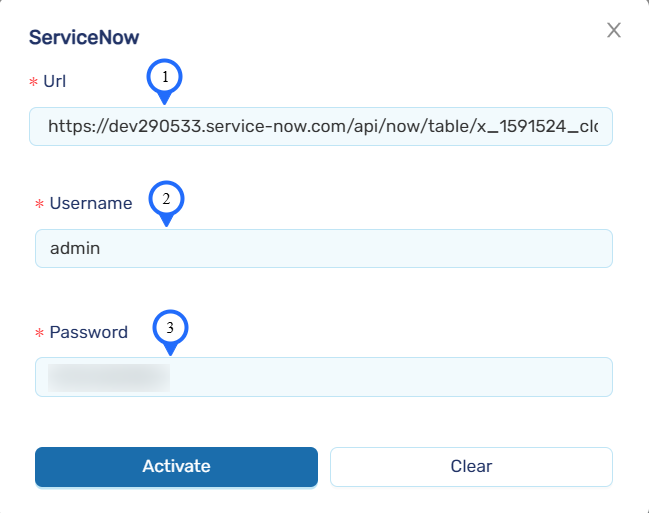The width and height of the screenshot is (649, 513).
Task: Click the Username field label
Action: [91, 203]
